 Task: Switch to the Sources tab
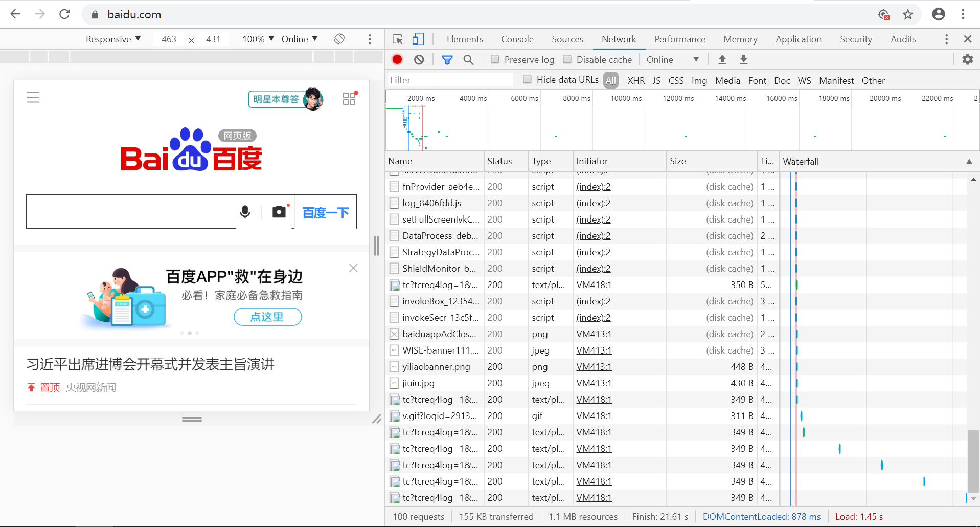[567, 39]
